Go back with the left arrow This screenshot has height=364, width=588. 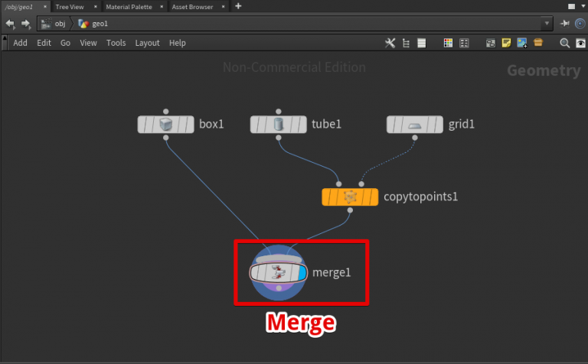point(10,24)
